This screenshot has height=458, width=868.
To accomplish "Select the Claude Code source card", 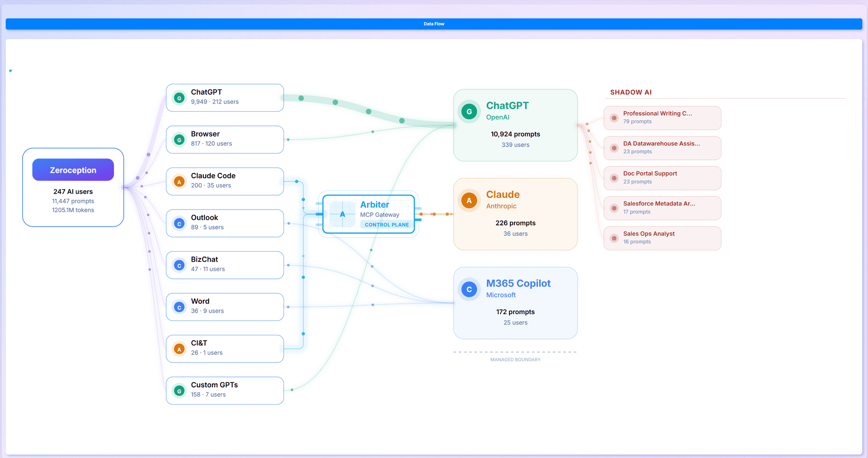I will [x=225, y=181].
